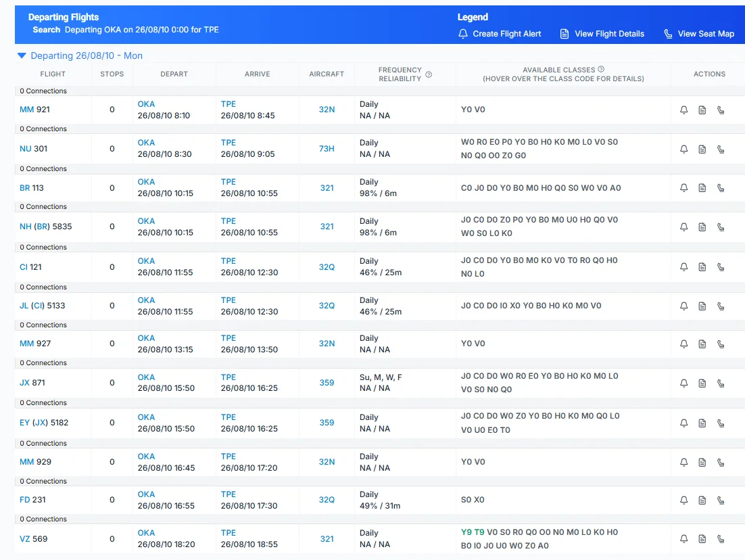Open flight VZ 569 link

(x=33, y=539)
